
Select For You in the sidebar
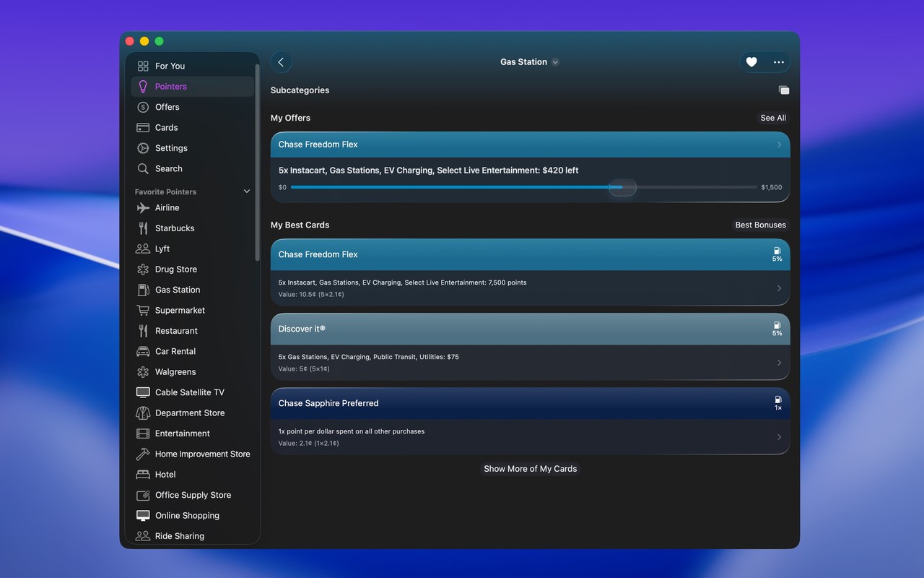(x=193, y=66)
